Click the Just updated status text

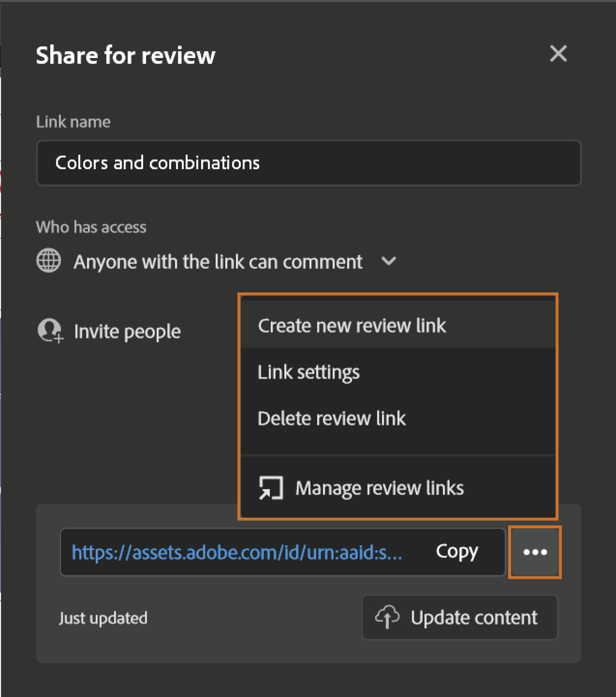click(103, 618)
